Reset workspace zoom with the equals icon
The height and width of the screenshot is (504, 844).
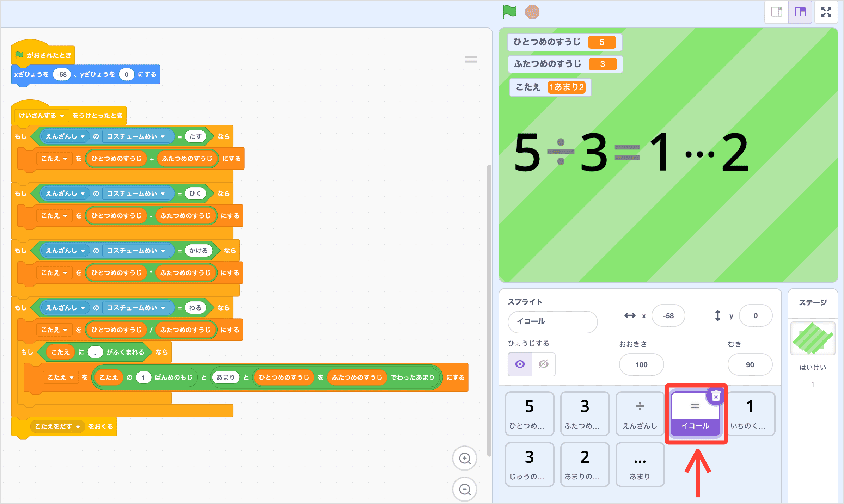471,59
